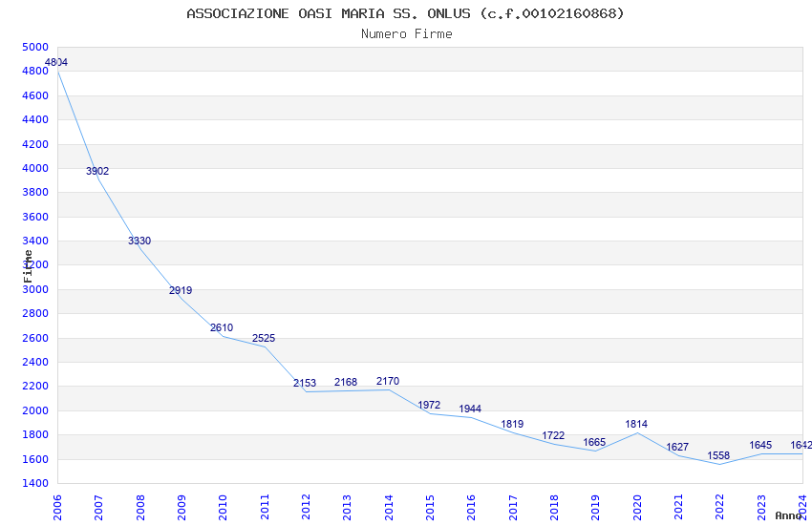
Task: Click x-axis year label 2018
Action: tap(554, 508)
